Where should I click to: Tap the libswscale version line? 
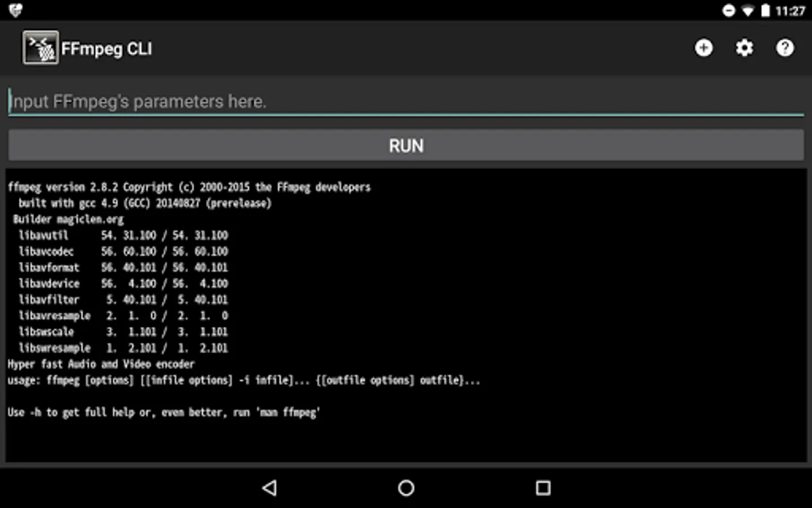coord(123,332)
